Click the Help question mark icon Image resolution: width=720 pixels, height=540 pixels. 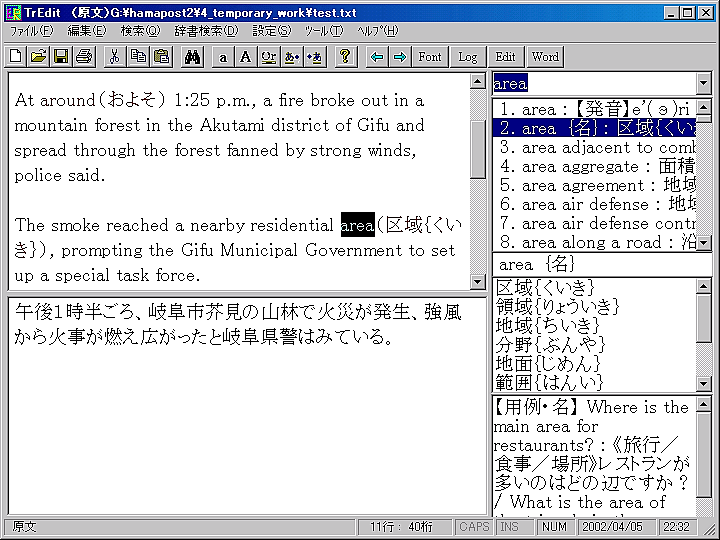point(344,57)
